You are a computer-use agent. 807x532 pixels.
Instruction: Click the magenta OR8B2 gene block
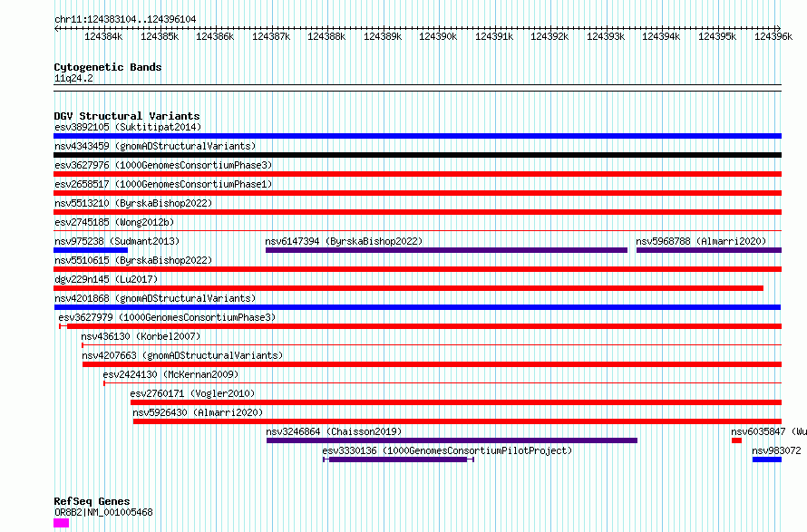pos(62,523)
